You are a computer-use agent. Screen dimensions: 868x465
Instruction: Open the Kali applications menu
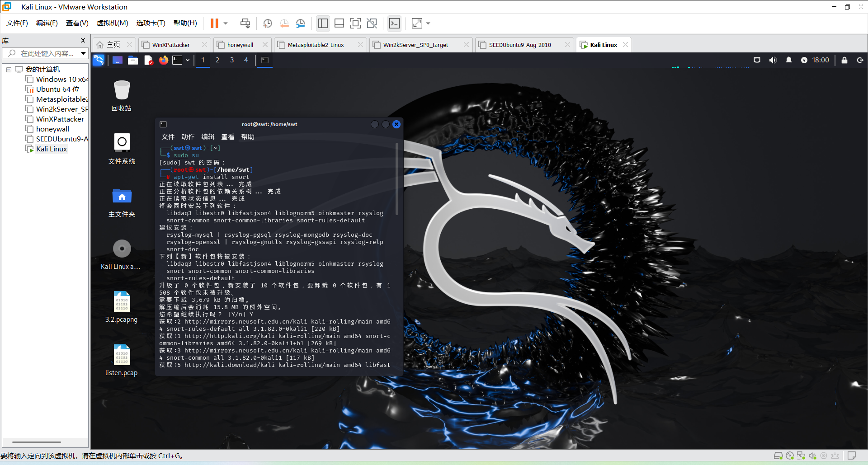99,60
